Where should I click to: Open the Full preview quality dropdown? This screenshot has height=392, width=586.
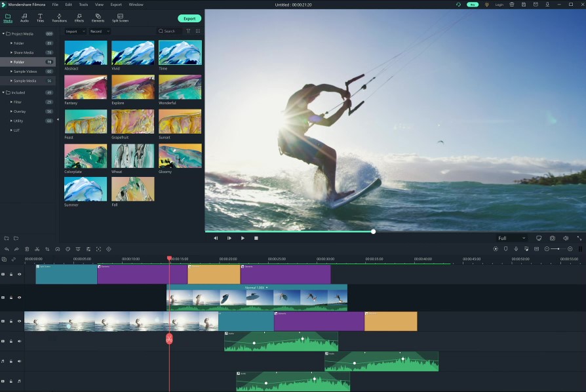point(511,238)
